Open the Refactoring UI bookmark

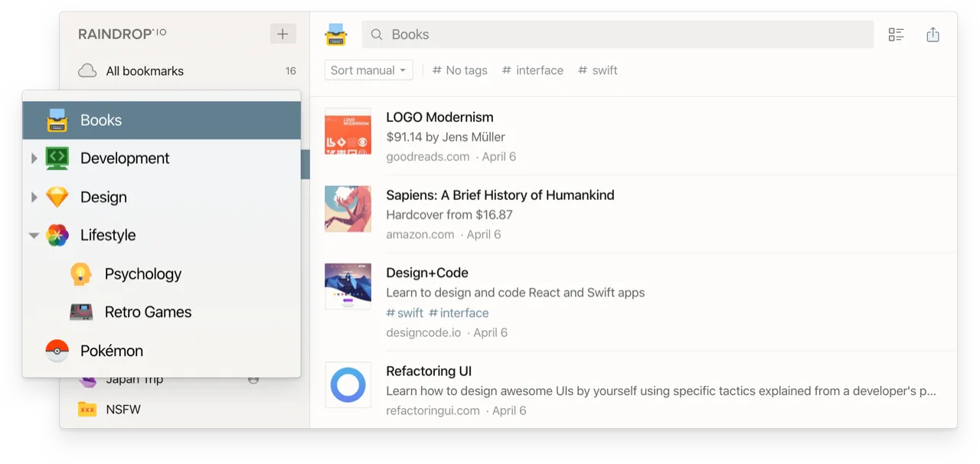click(x=429, y=371)
